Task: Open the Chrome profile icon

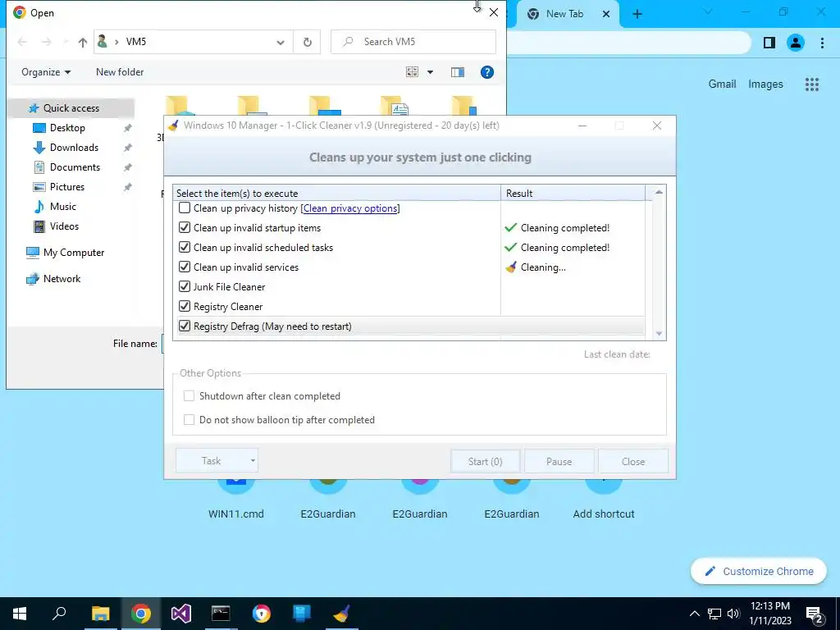Action: (796, 43)
